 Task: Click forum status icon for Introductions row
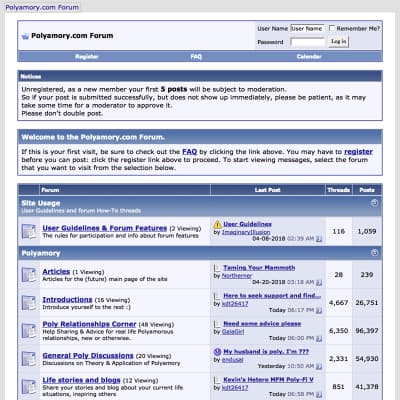coord(29,303)
